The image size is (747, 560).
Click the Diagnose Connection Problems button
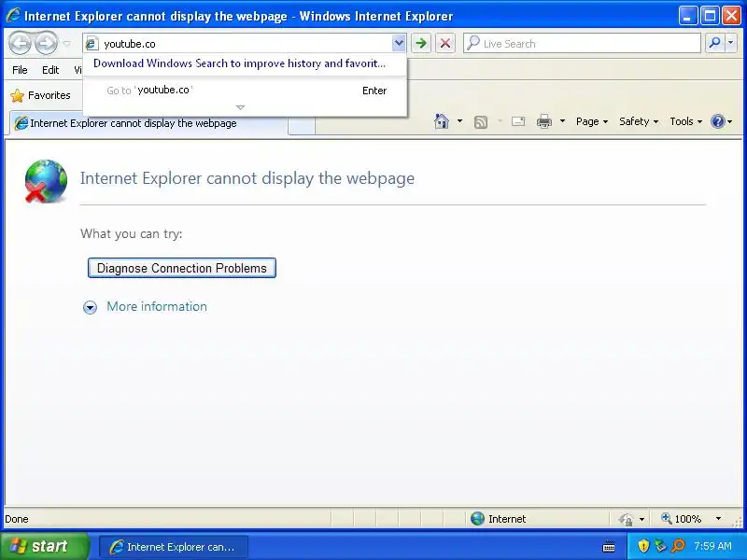click(x=182, y=268)
